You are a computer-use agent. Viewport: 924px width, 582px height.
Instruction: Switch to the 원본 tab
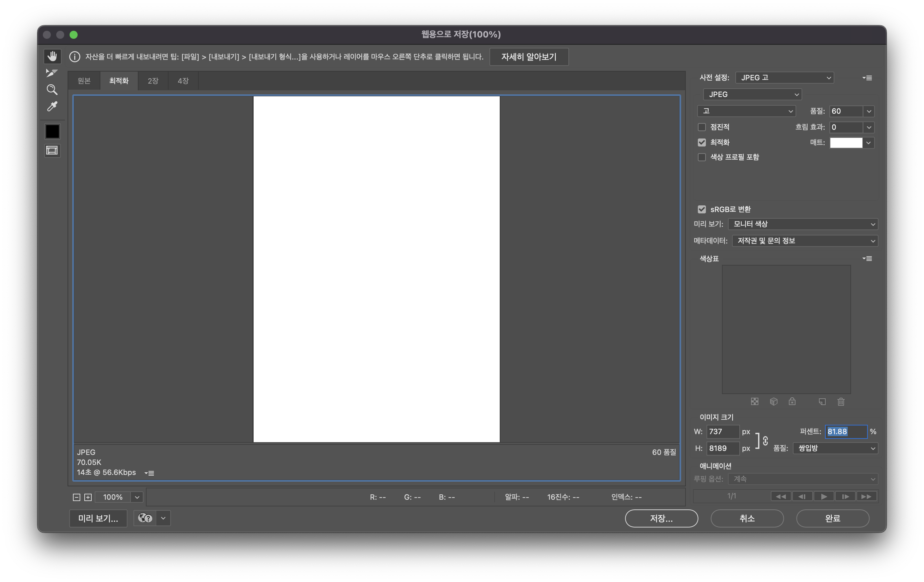(84, 81)
